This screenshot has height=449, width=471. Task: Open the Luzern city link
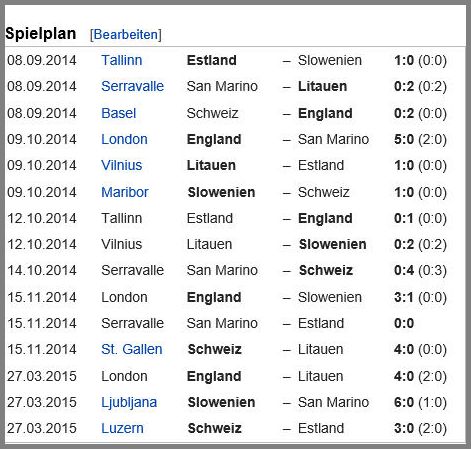point(122,428)
